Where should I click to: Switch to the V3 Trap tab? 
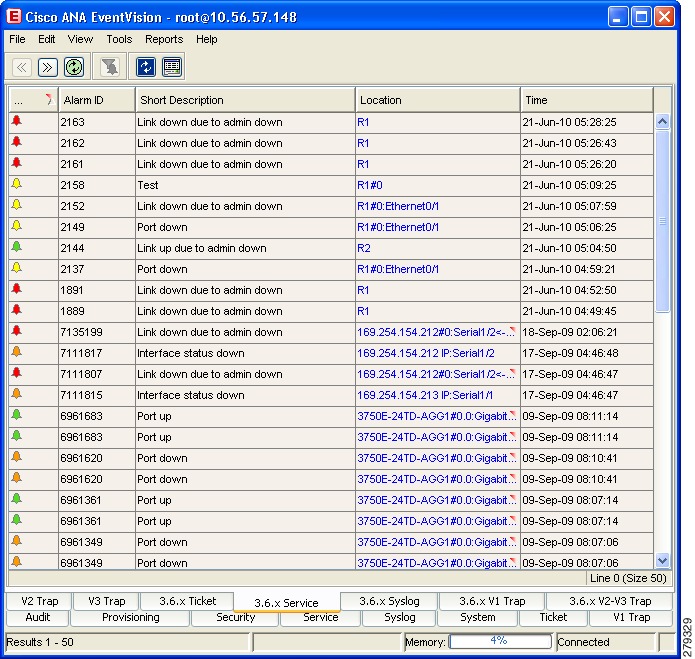pyautogui.click(x=106, y=601)
